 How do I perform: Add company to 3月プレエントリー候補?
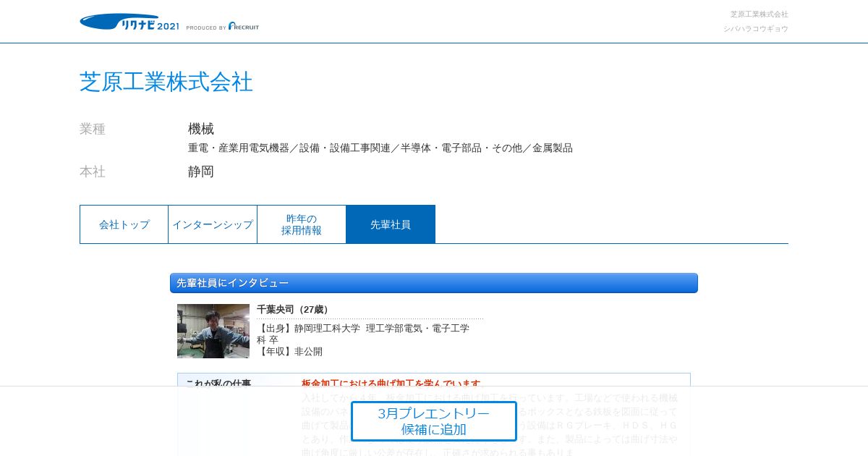pyautogui.click(x=434, y=421)
